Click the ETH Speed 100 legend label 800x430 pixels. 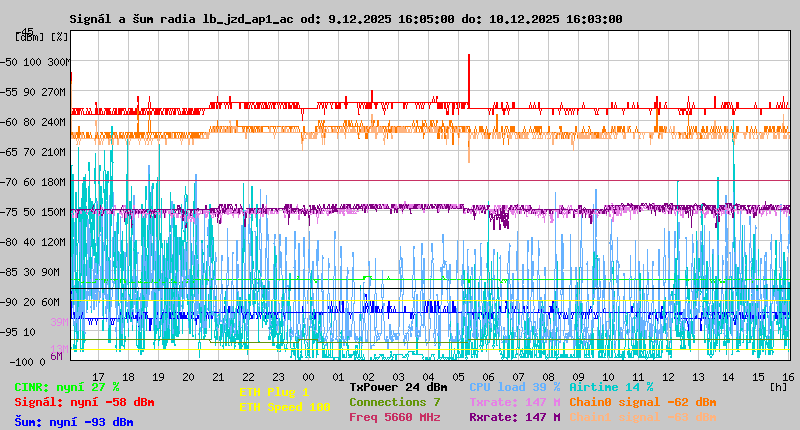284,407
